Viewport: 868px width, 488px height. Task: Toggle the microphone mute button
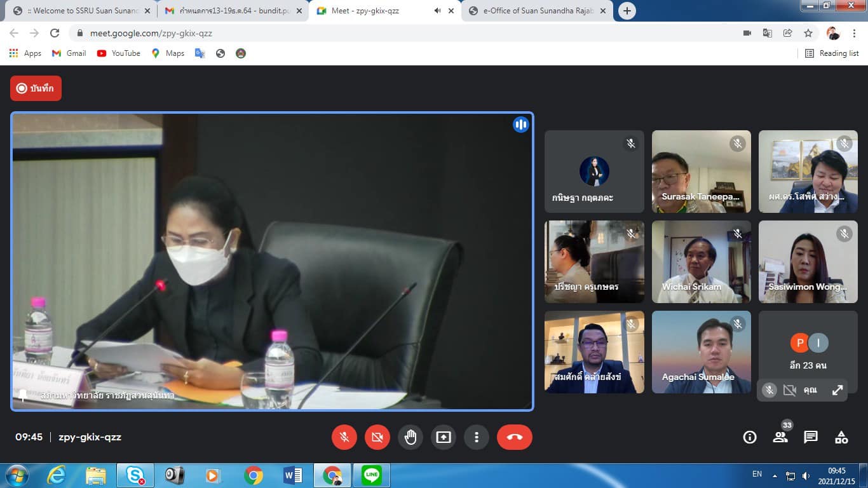(344, 437)
